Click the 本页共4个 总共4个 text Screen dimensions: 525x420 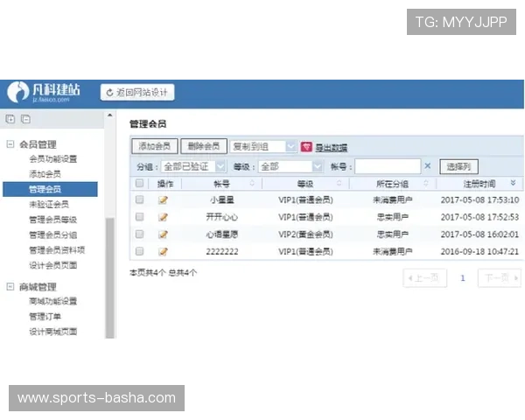163,273
